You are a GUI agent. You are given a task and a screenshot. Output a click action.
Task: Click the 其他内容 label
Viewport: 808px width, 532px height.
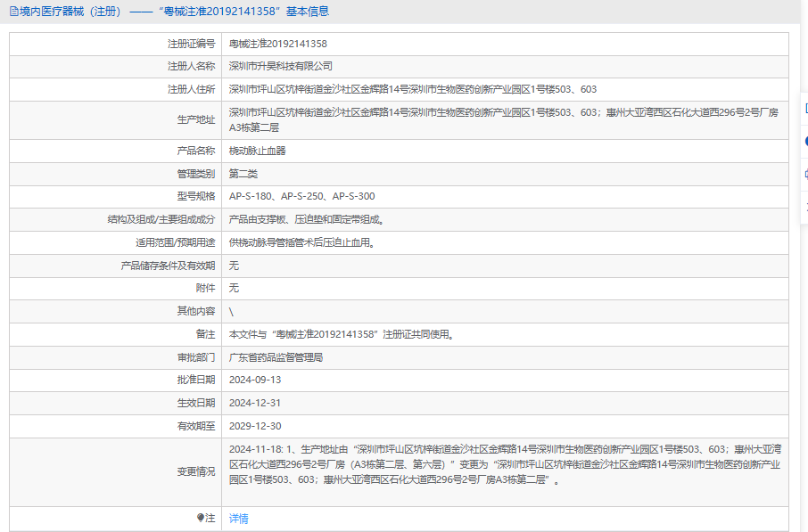click(196, 310)
